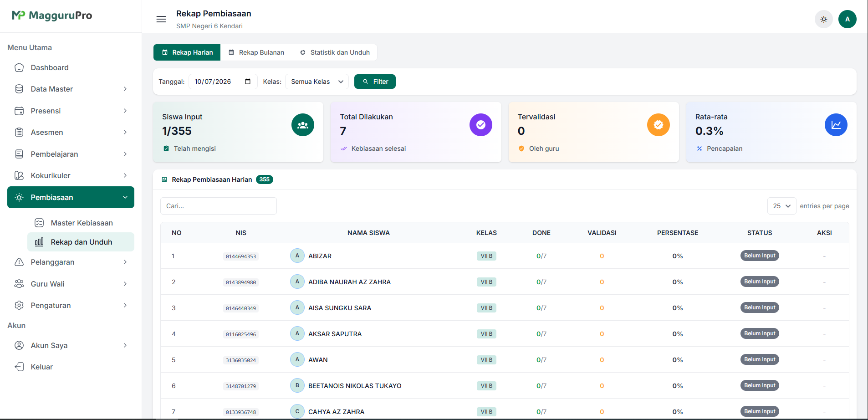868x420 pixels.
Task: Open the date picker calendar icon
Action: pos(248,82)
